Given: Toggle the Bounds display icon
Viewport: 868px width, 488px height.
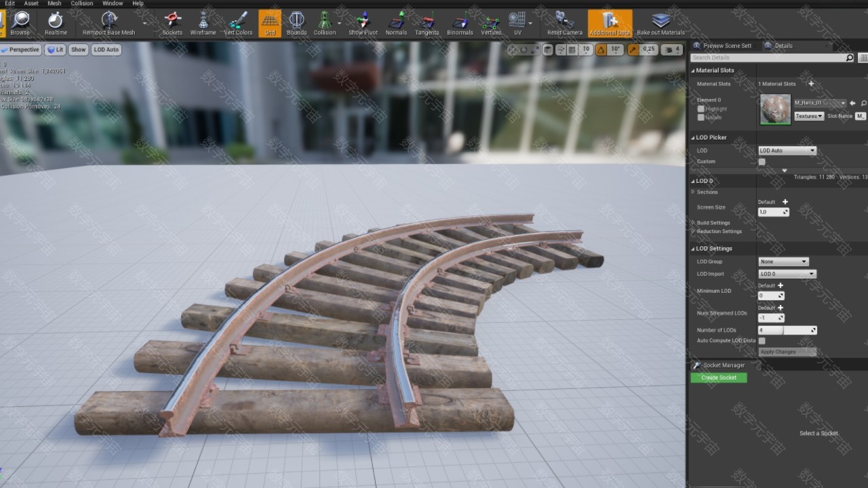Looking at the screenshot, I should click(x=296, y=22).
